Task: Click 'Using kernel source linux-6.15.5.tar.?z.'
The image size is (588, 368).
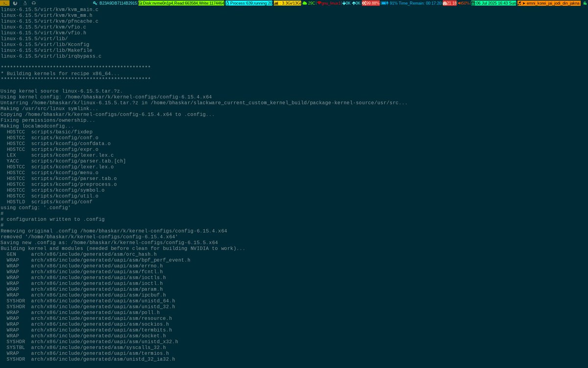Action: [62, 91]
